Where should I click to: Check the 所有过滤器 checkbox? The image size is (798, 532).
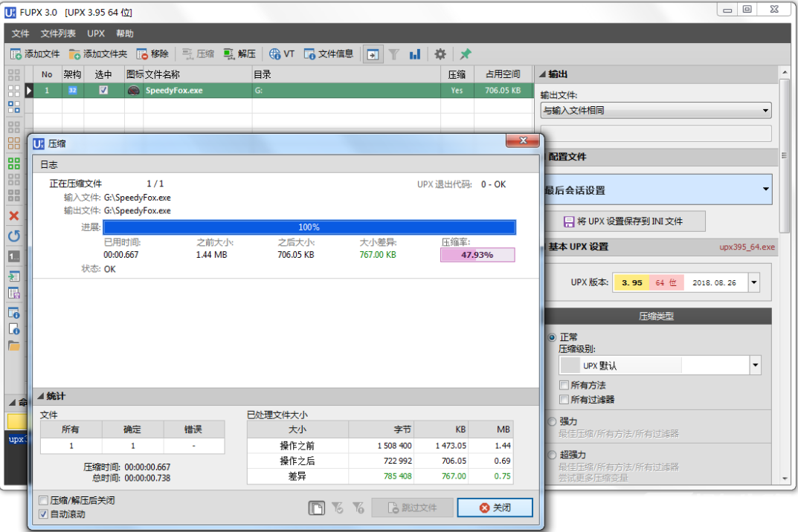[564, 399]
